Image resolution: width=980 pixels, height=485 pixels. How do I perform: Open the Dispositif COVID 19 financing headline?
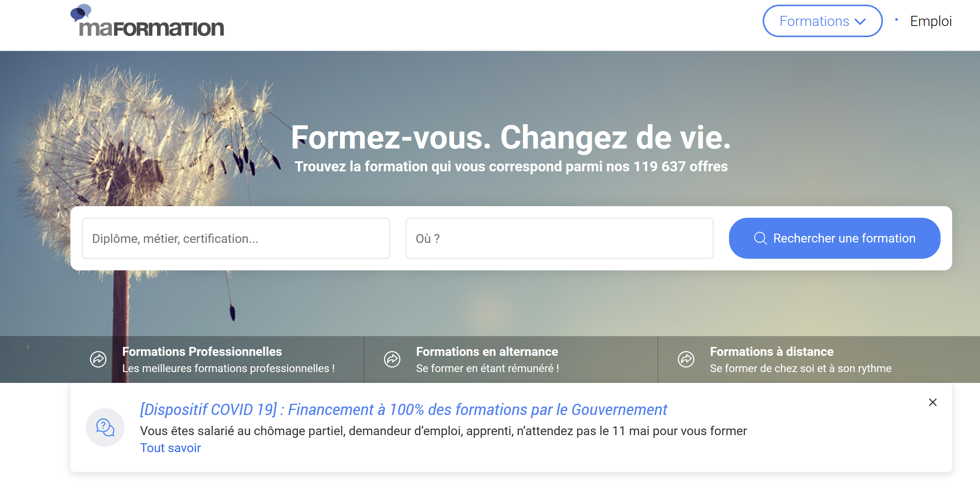[403, 410]
